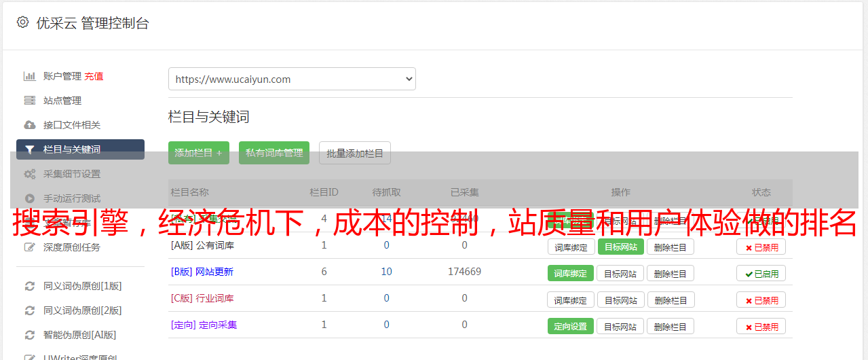Click the refresh icon for 同义词伪原创[2版]
The width and height of the screenshot is (868, 360).
pos(29,310)
